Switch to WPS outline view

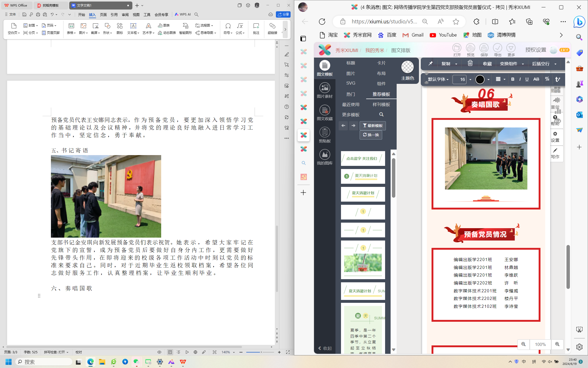178,352
